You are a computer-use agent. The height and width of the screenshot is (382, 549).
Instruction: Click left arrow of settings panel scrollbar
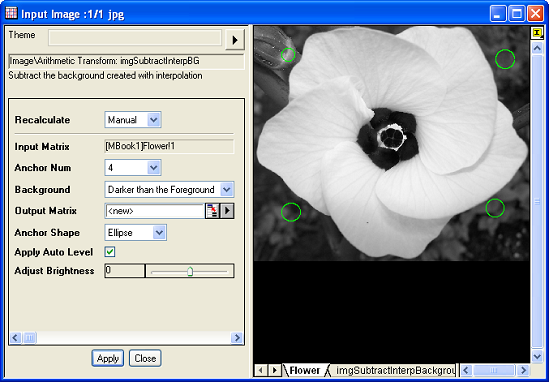[15, 338]
